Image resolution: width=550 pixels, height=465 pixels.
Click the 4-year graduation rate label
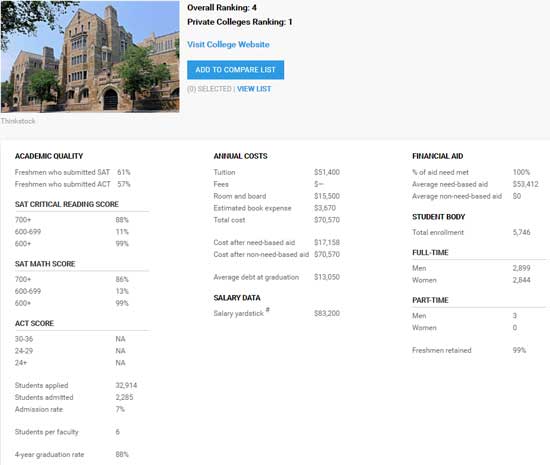pyautogui.click(x=49, y=454)
